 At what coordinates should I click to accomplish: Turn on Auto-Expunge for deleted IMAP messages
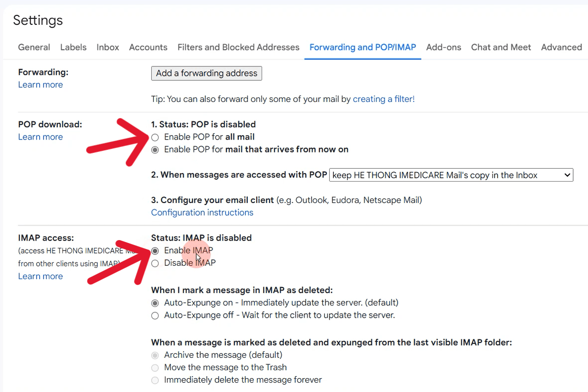pyautogui.click(x=155, y=302)
